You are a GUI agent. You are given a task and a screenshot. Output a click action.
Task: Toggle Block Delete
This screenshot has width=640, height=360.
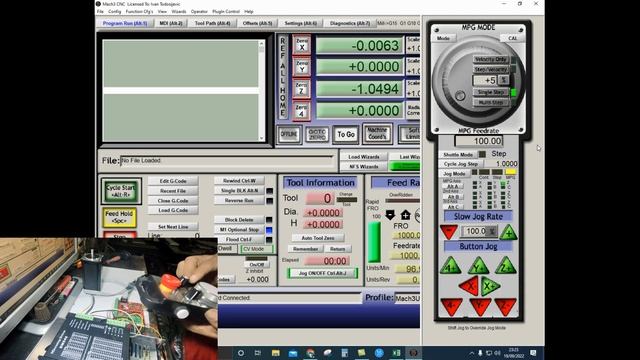pyautogui.click(x=239, y=220)
